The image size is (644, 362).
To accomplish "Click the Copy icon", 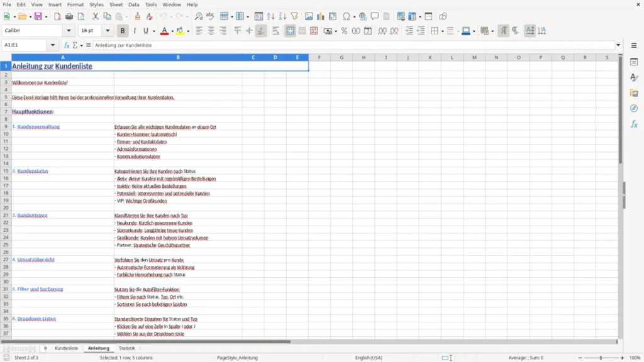I will (107, 16).
